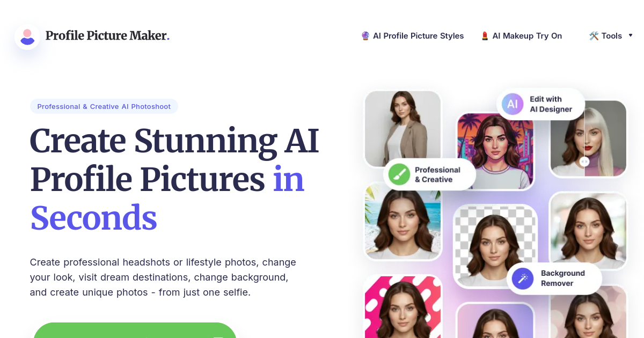Click the Profile Picture Maker avatar logo
Image resolution: width=644 pixels, height=338 pixels.
[27, 36]
